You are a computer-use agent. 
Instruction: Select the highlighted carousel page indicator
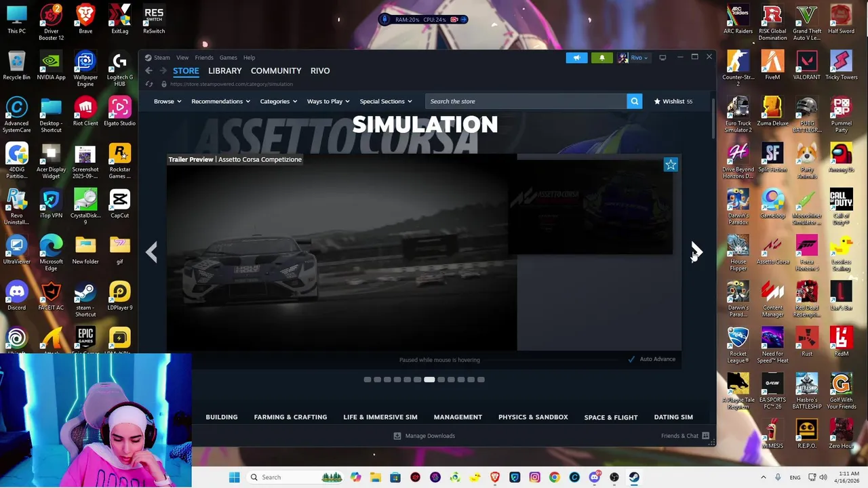click(429, 380)
